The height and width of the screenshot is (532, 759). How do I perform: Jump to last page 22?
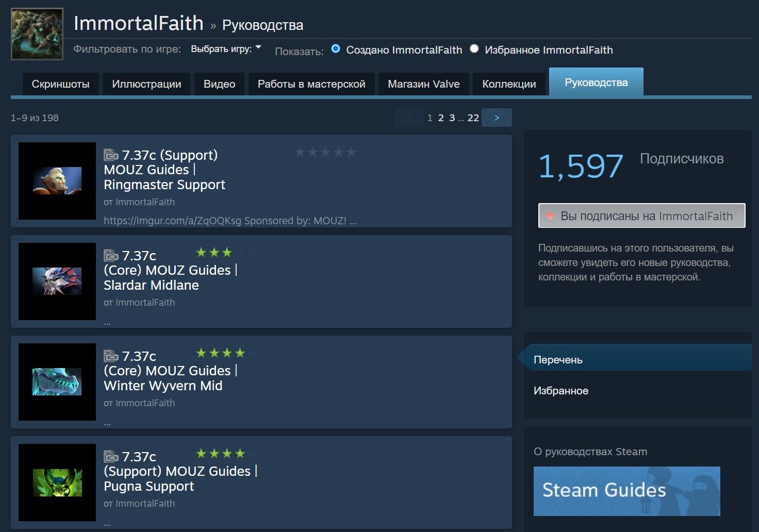[473, 118]
